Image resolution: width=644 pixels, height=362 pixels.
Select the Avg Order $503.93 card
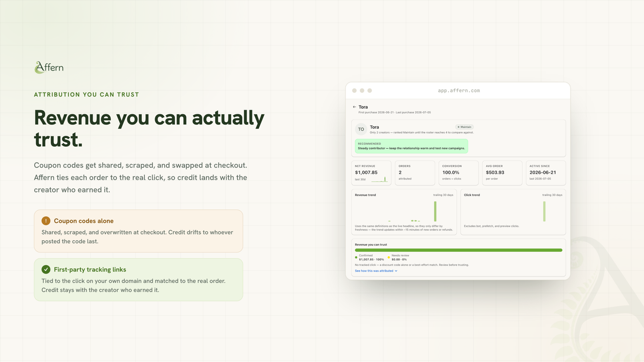click(x=502, y=173)
